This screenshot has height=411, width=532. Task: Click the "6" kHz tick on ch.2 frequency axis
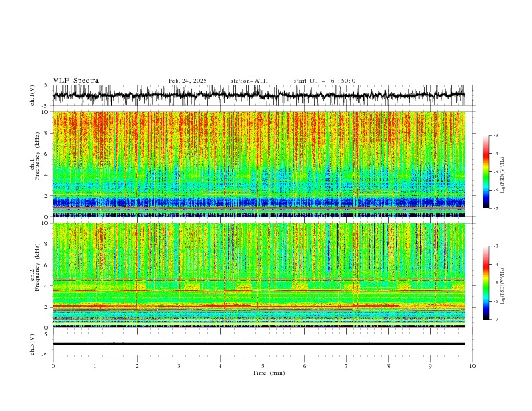[x=48, y=265]
